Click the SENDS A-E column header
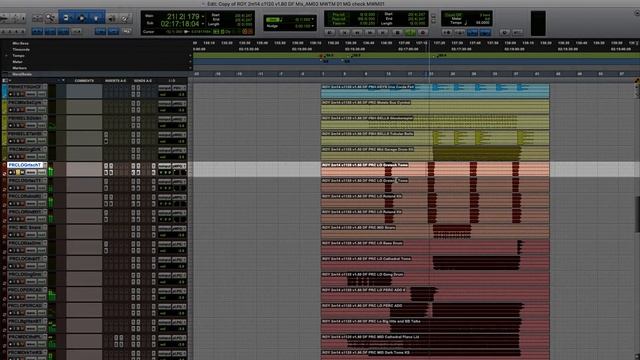Screen dimensions: 640x360 click(142, 81)
